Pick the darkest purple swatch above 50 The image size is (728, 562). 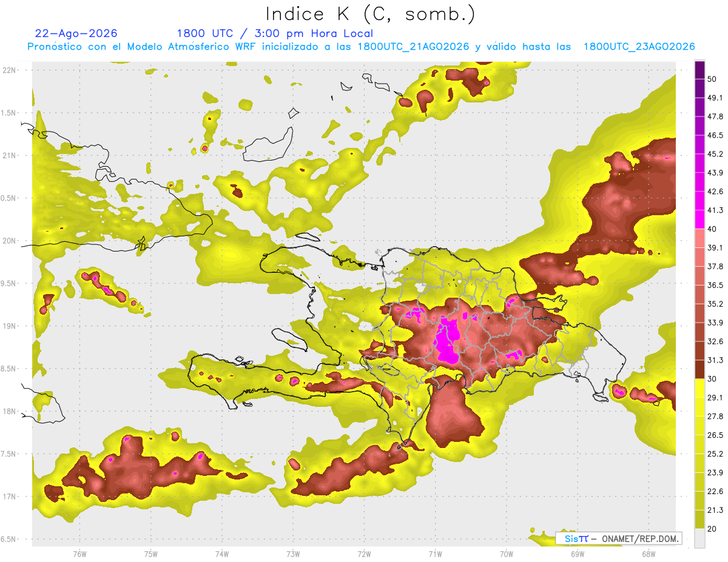[x=699, y=70]
